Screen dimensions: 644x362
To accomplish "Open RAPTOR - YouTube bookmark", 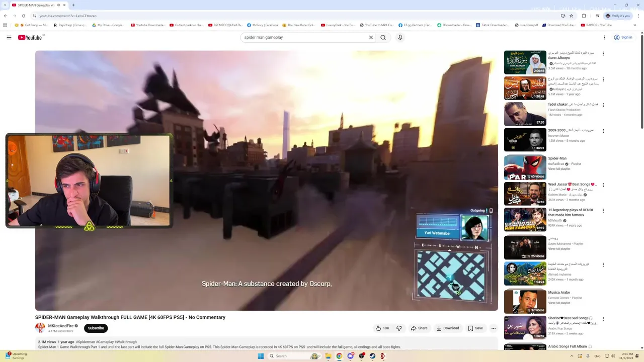I will [596, 25].
